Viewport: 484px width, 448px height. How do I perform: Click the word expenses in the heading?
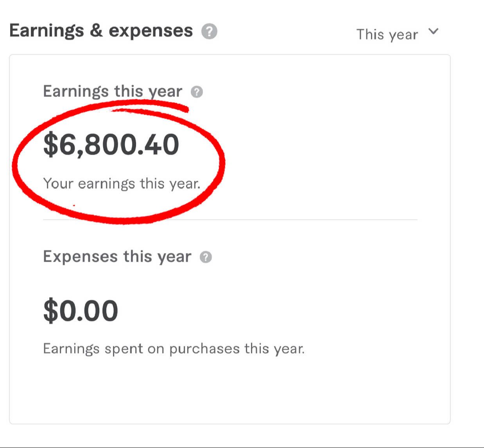(151, 31)
